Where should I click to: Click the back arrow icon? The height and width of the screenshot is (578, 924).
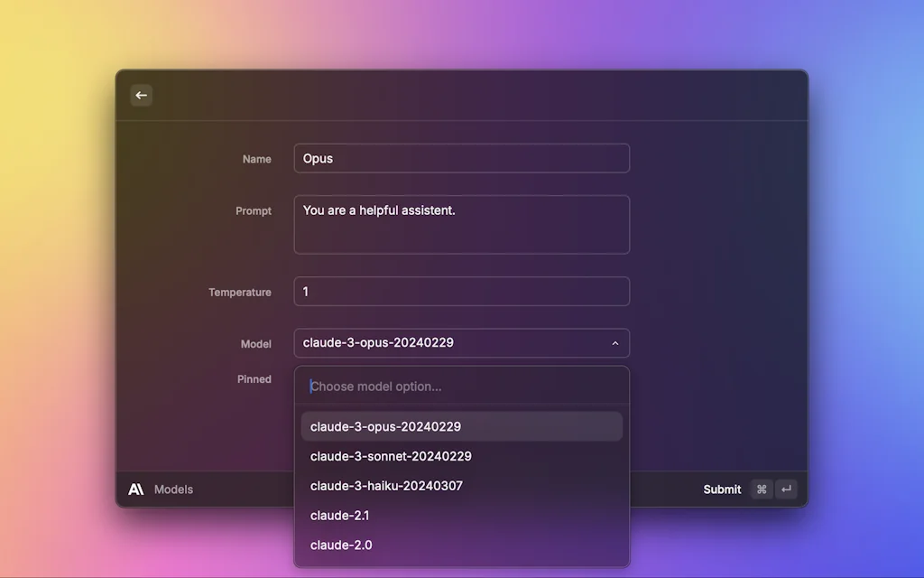(141, 95)
